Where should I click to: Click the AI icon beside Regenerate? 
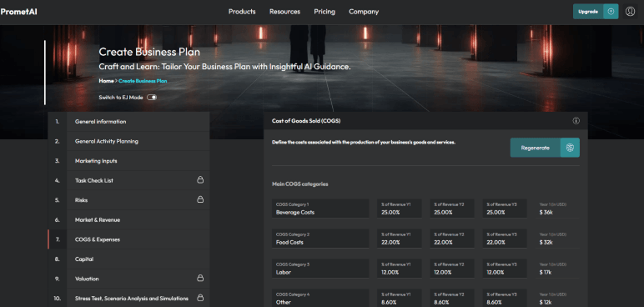click(570, 148)
